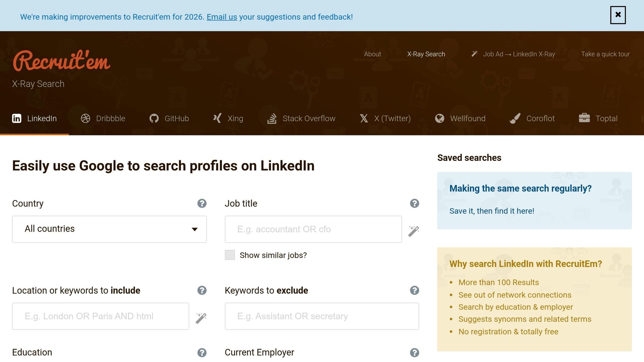This screenshot has width=644, height=362.
Task: Click the magic wand beside Job title field
Action: 414,231
